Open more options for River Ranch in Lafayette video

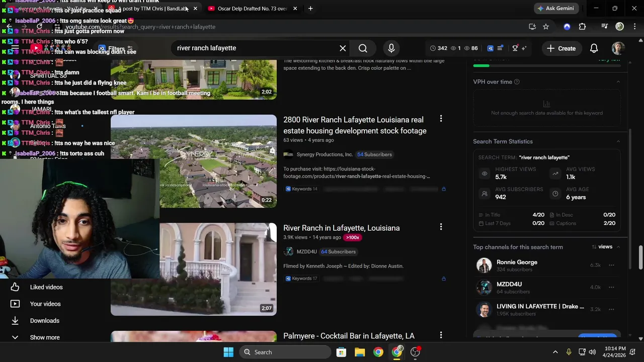click(441, 227)
